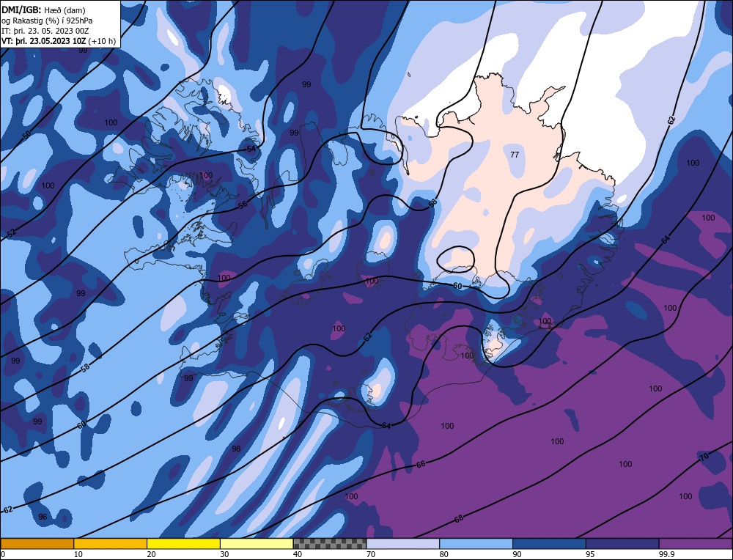Click the contour label '66'
The image size is (733, 560).
pos(421,464)
